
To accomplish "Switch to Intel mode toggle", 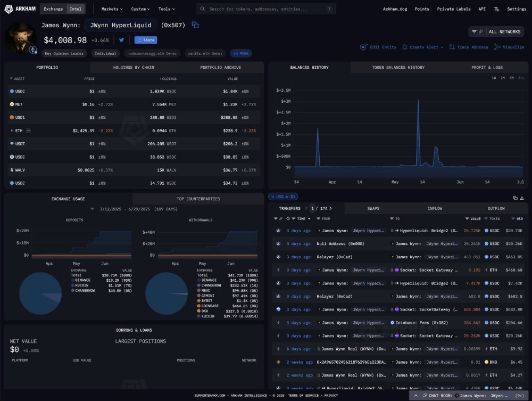I will click(76, 9).
